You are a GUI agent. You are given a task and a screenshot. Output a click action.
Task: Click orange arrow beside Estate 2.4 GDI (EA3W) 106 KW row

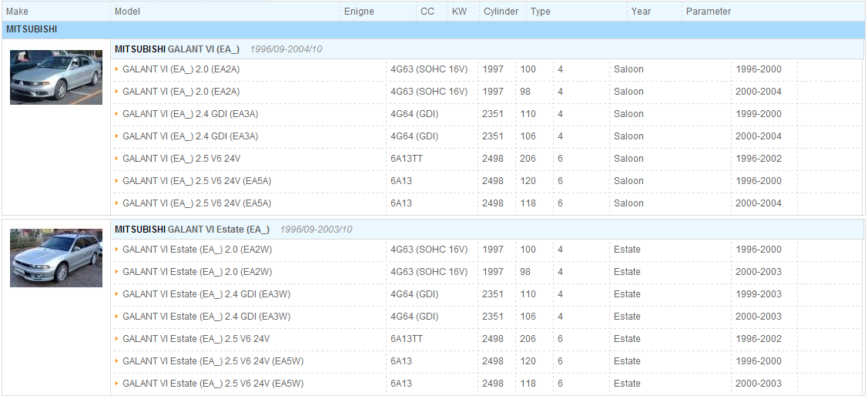coord(117,316)
